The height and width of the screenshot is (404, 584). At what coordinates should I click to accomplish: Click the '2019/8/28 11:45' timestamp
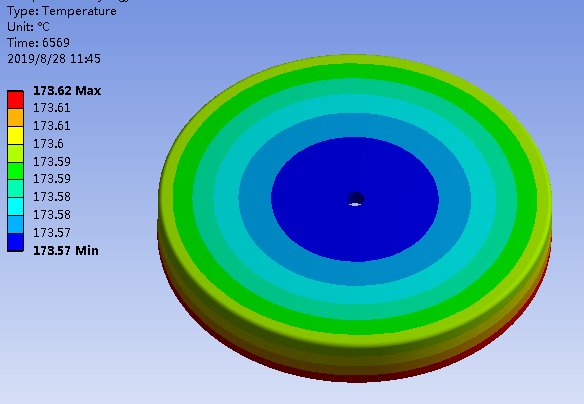pyautogui.click(x=54, y=59)
